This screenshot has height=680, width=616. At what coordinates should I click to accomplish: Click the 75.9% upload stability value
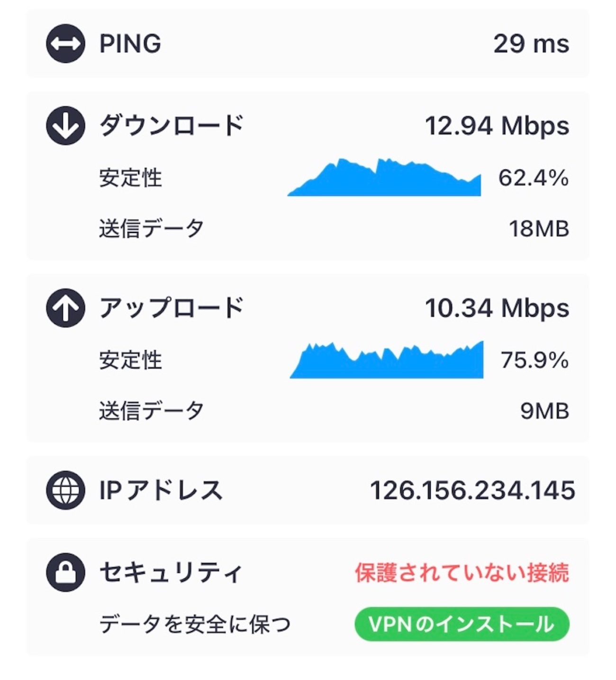tap(534, 360)
